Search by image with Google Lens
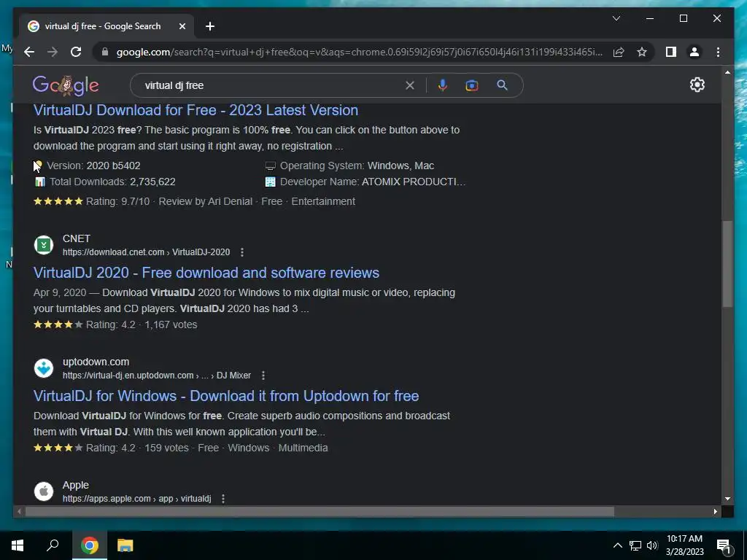747x560 pixels. (472, 85)
